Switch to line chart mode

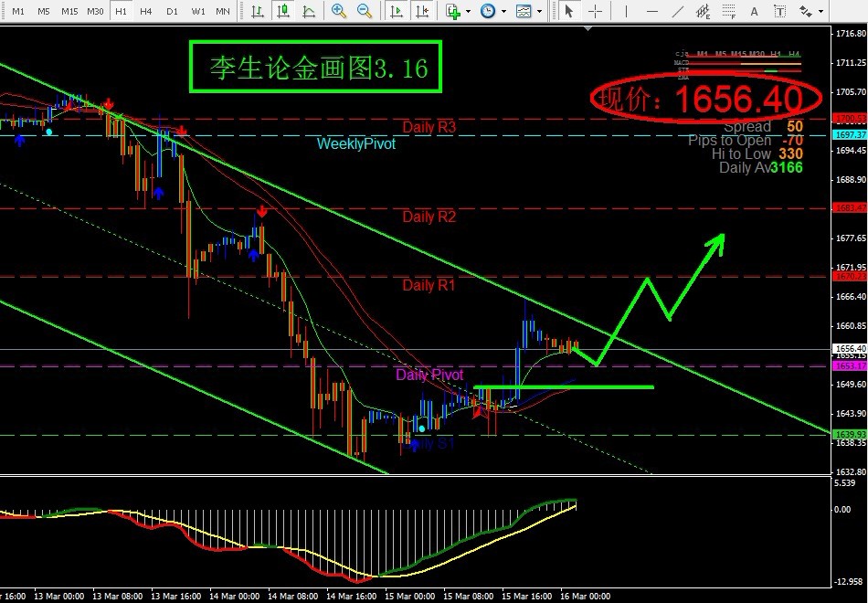pyautogui.click(x=310, y=12)
